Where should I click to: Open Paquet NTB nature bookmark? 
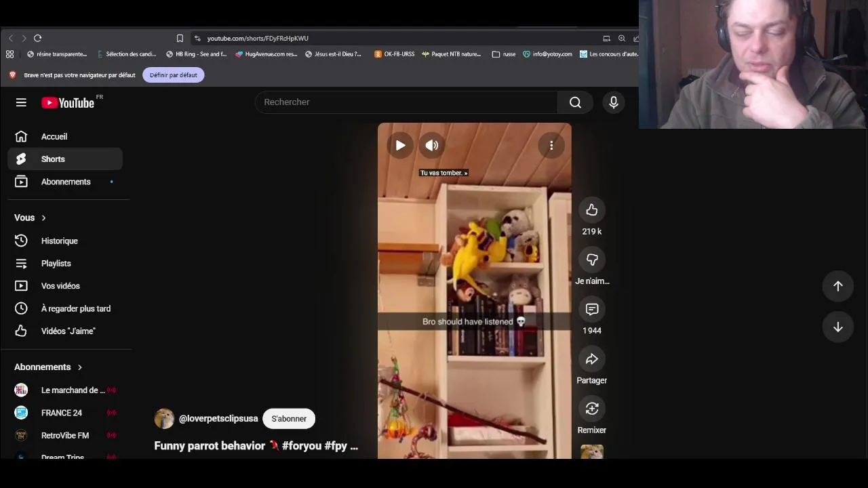(451, 54)
